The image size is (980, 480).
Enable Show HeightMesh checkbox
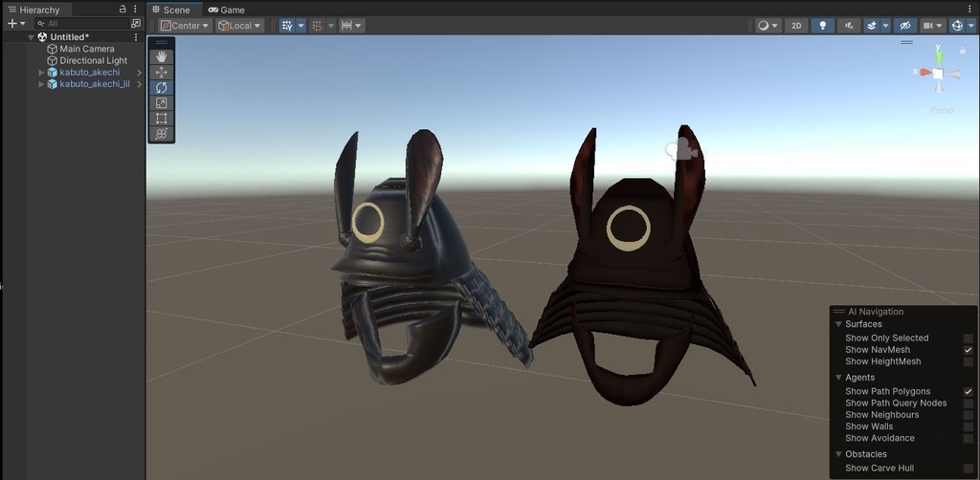point(969,362)
